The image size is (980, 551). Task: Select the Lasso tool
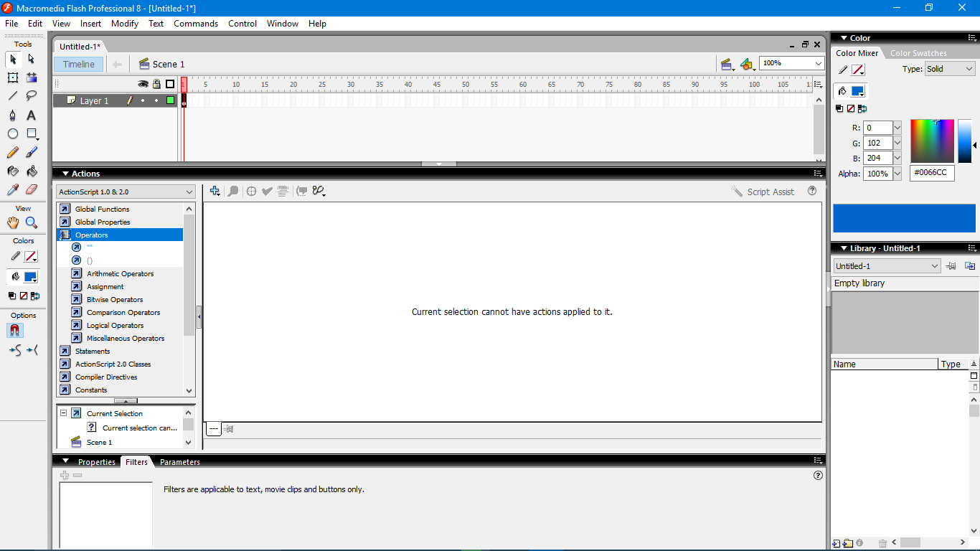coord(32,96)
